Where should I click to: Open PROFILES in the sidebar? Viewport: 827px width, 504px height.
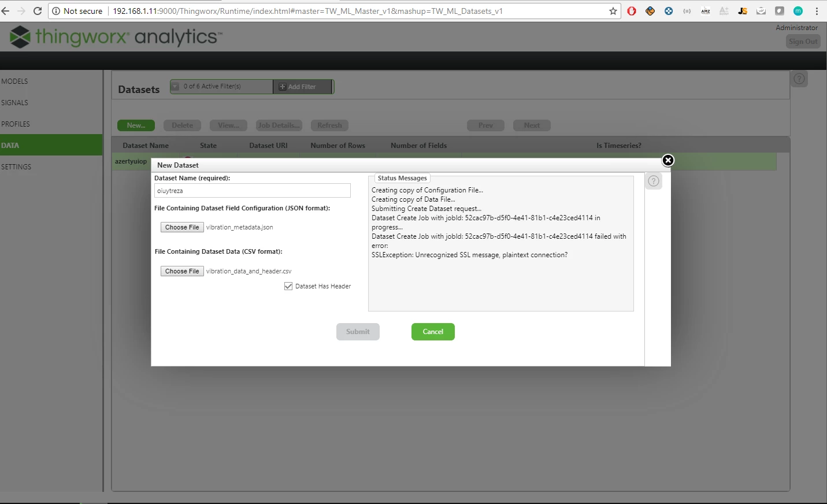click(x=16, y=124)
